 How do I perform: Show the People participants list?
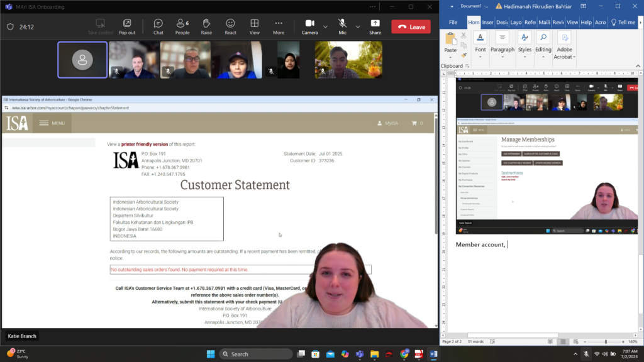click(x=182, y=26)
